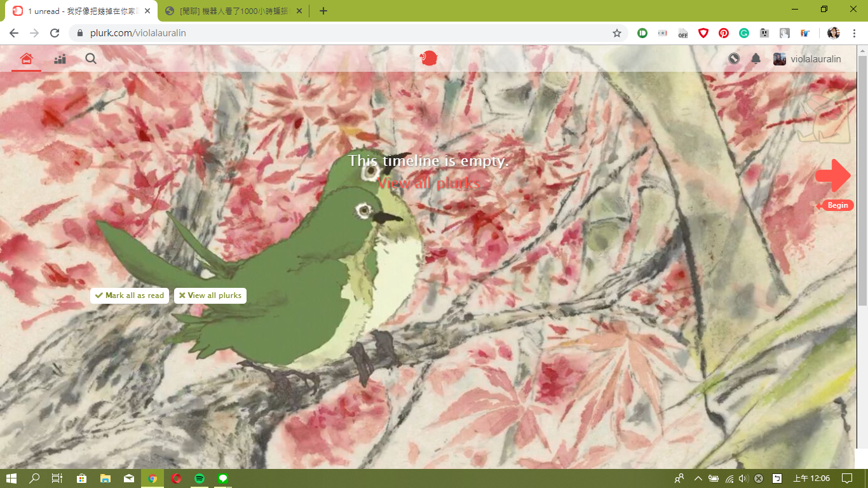Open Plurk search magnifier icon
This screenshot has width=868, height=488.
coord(91,59)
